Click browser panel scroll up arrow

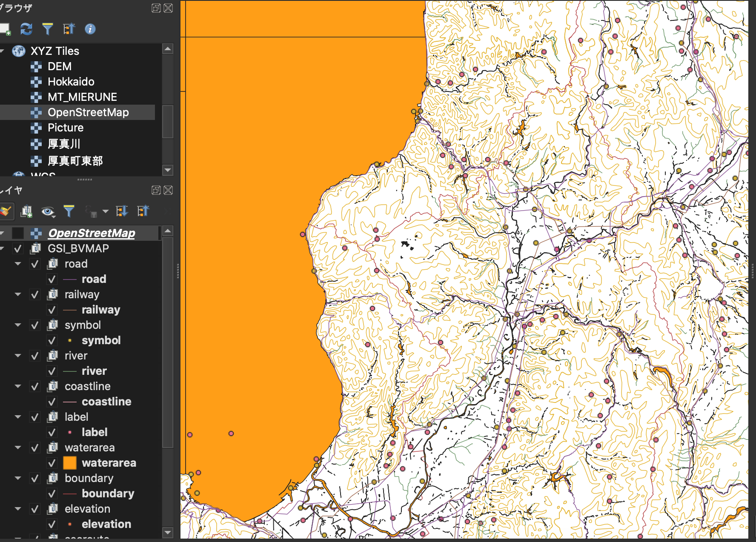[x=168, y=49]
